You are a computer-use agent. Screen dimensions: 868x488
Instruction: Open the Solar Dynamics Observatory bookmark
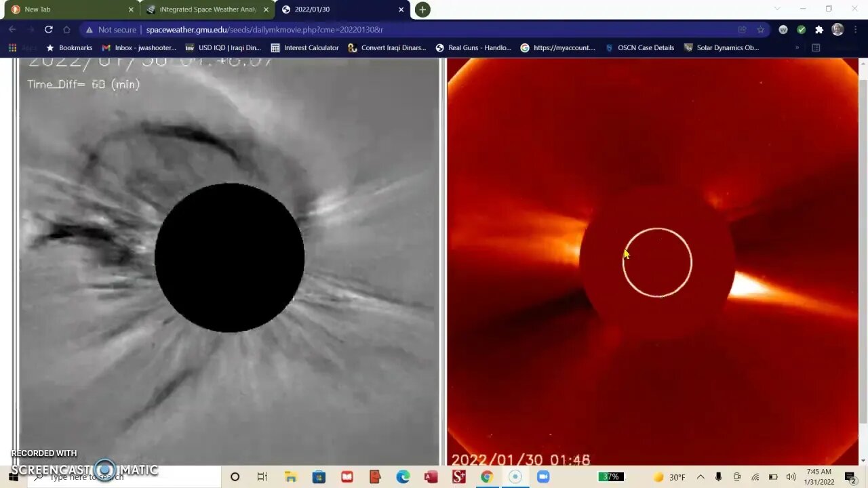tap(721, 48)
